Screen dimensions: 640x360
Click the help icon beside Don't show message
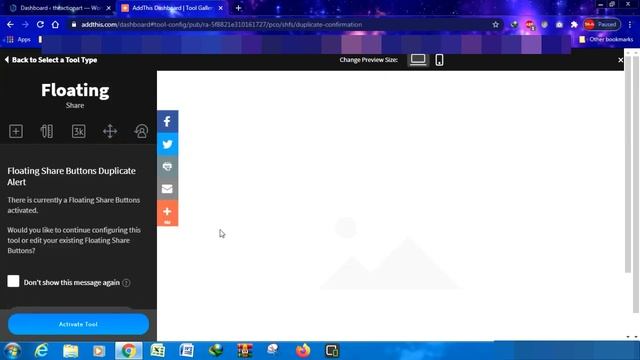tap(127, 282)
